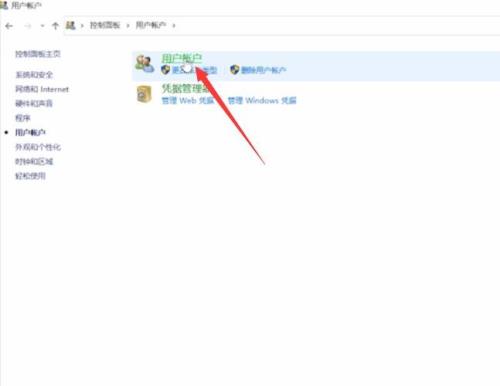Open 删除用户帐户 link
Viewport: 500px width, 386px height.
click(263, 70)
